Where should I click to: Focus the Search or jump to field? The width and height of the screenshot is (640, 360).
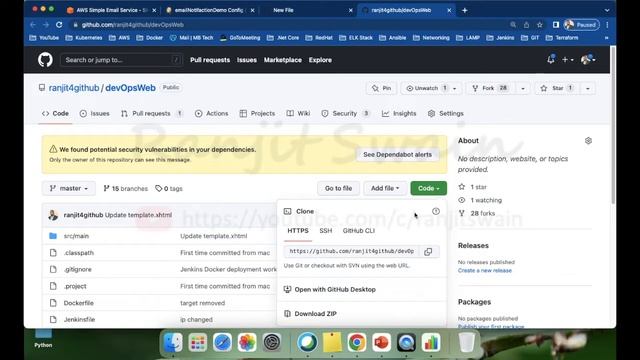(x=121, y=60)
